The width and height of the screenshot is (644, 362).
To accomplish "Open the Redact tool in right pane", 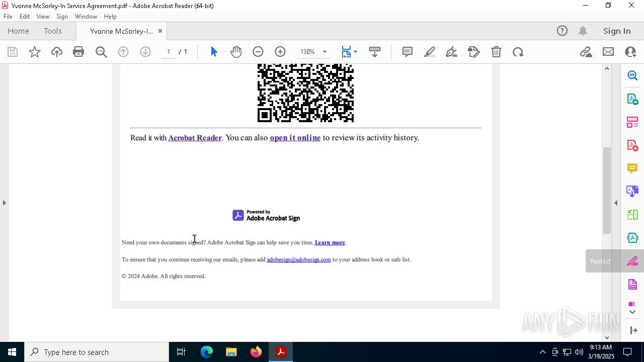I will coord(632,261).
